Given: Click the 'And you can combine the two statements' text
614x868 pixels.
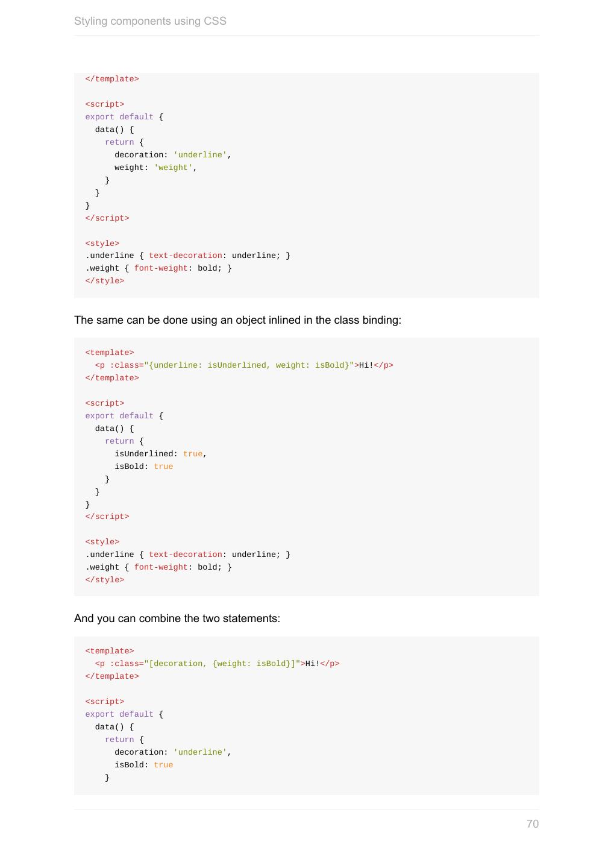Looking at the screenshot, I should (177, 618).
